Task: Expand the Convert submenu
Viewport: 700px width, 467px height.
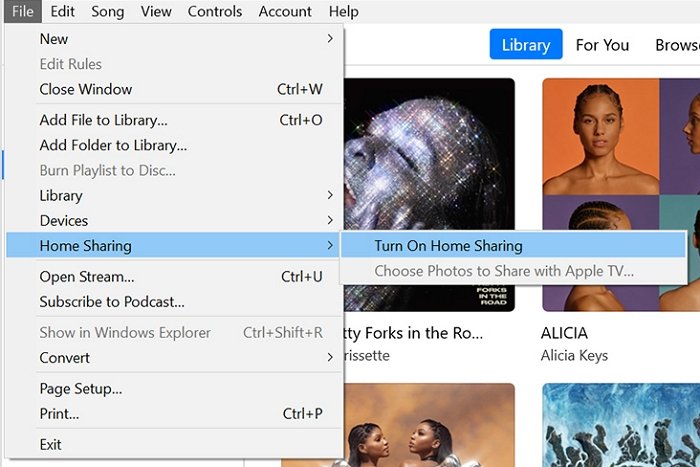Action: tap(175, 358)
